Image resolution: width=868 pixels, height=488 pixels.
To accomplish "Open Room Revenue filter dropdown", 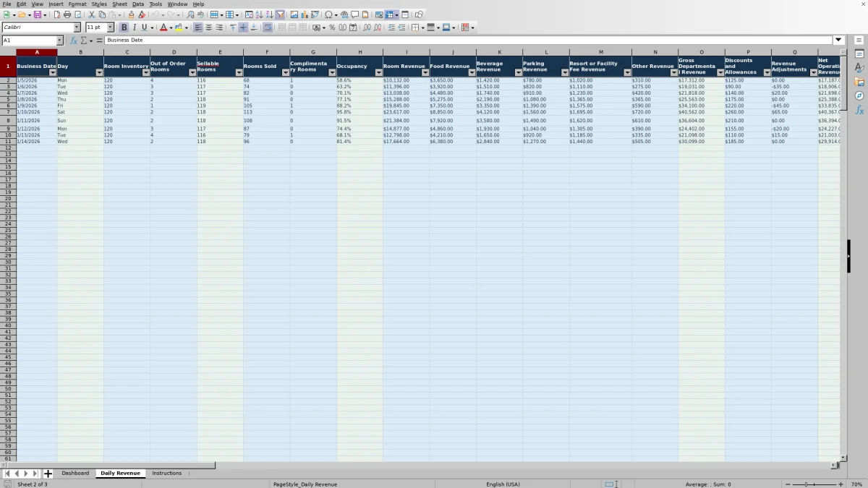I will point(425,72).
